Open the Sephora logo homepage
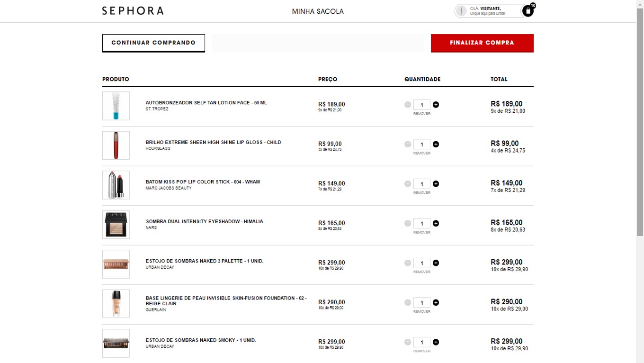The width and height of the screenshot is (644, 363). click(x=133, y=11)
